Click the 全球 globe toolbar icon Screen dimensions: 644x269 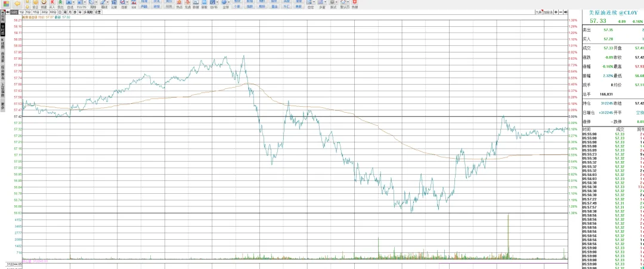coord(225,5)
